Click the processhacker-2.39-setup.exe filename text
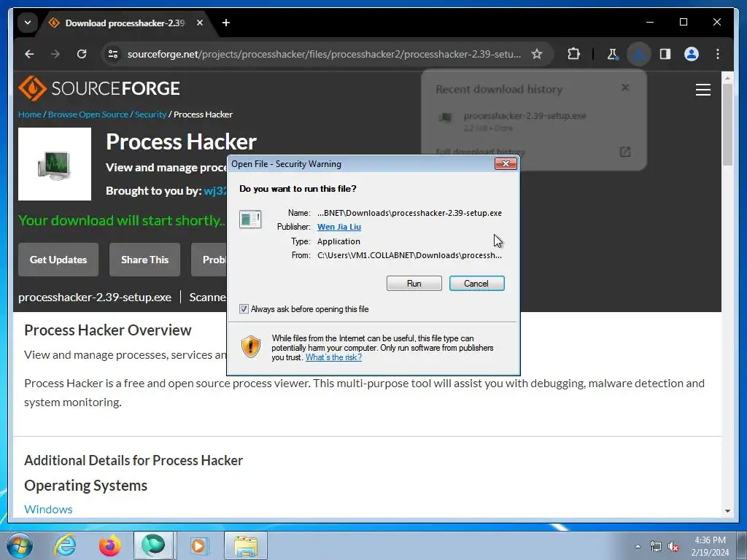Image resolution: width=747 pixels, height=560 pixels. click(95, 297)
